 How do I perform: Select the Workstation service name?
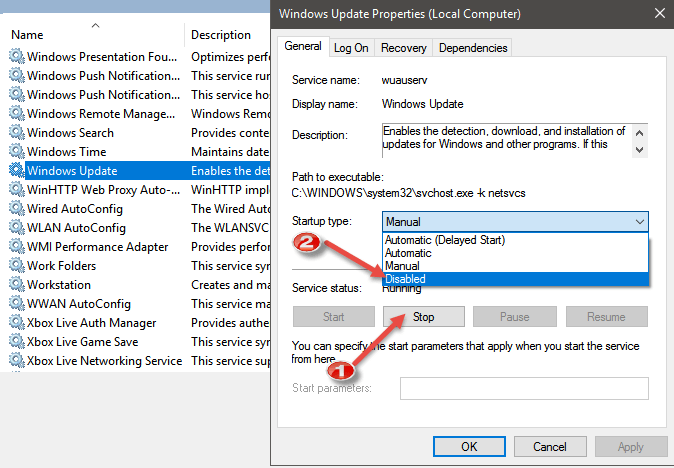pyautogui.click(x=59, y=284)
